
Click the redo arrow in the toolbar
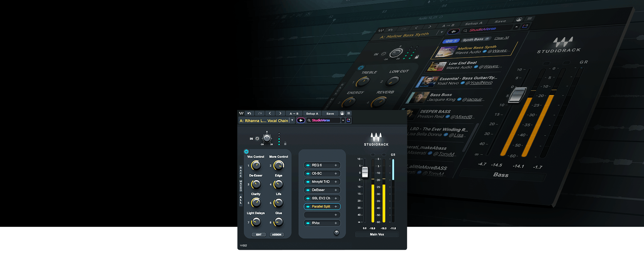tap(260, 114)
